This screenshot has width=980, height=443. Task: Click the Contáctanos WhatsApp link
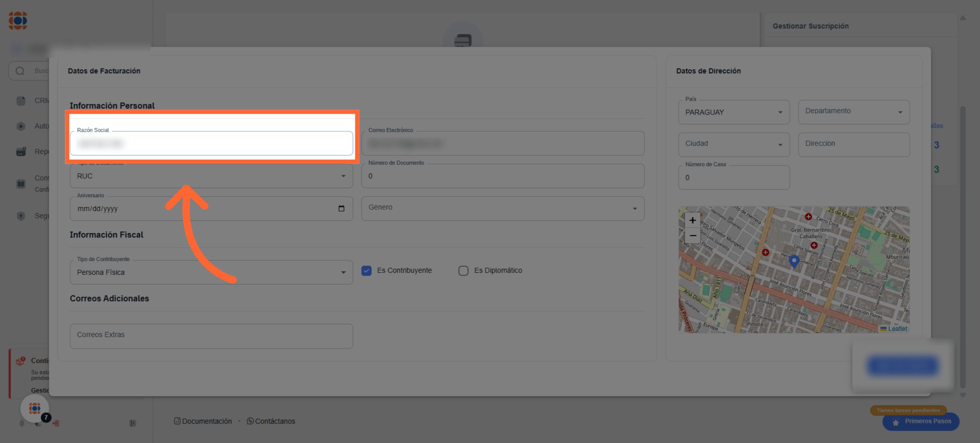coord(271,421)
